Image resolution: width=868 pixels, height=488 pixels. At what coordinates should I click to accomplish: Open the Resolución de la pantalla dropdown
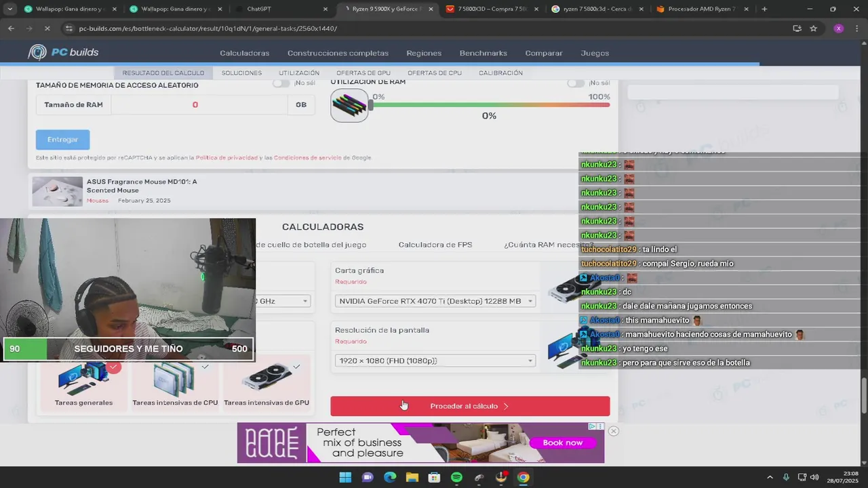point(435,361)
